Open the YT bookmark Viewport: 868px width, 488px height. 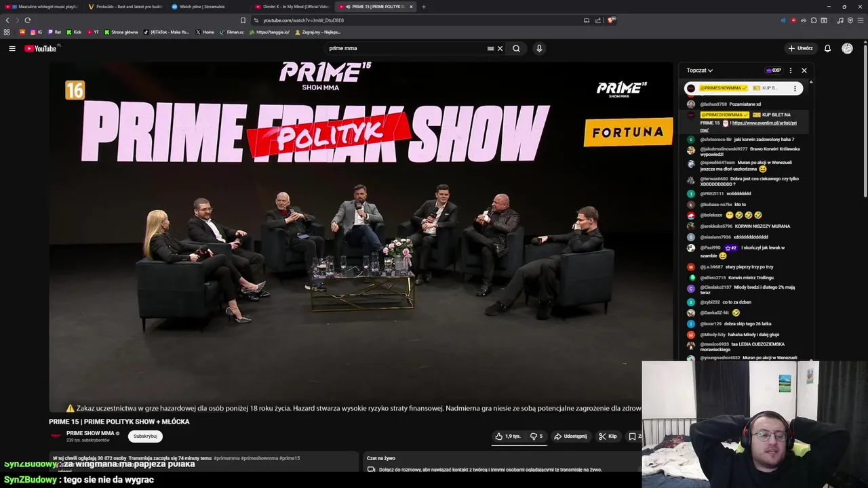[x=93, y=32]
